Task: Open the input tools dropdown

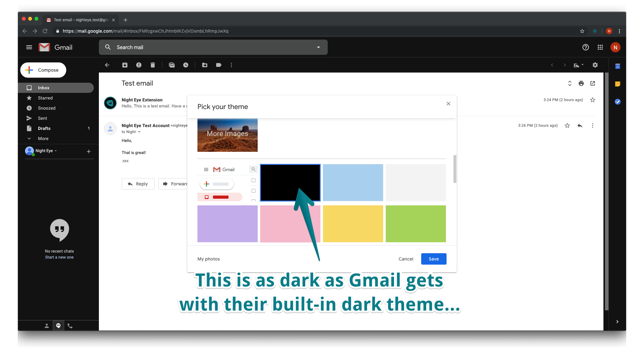Action: tap(579, 65)
